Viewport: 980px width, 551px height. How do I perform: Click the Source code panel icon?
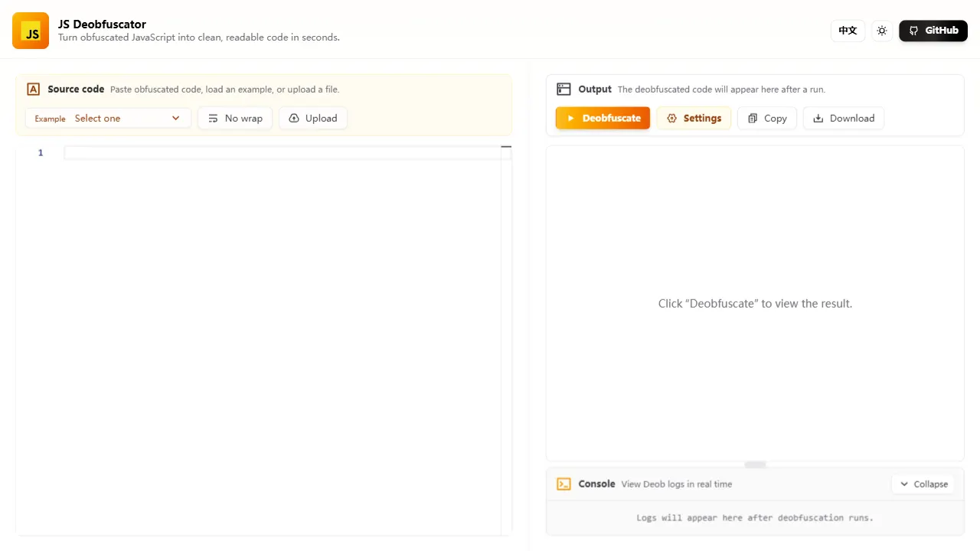pyautogui.click(x=33, y=89)
